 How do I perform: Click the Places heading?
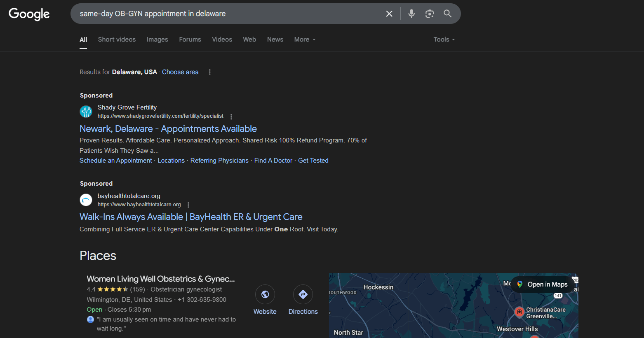pos(98,256)
